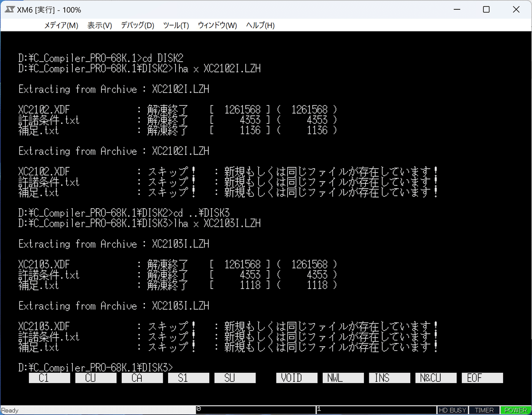The height and width of the screenshot is (415, 532).
Task: Click the 'lha x XC2102I.LZH' command line
Action: [x=140, y=68]
